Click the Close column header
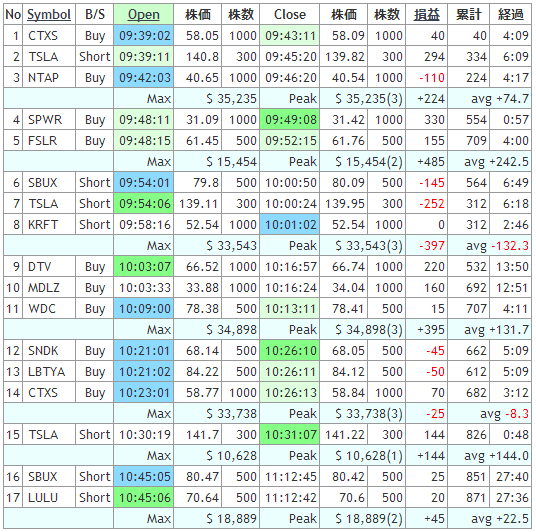The height and width of the screenshot is (532, 536). tap(290, 15)
